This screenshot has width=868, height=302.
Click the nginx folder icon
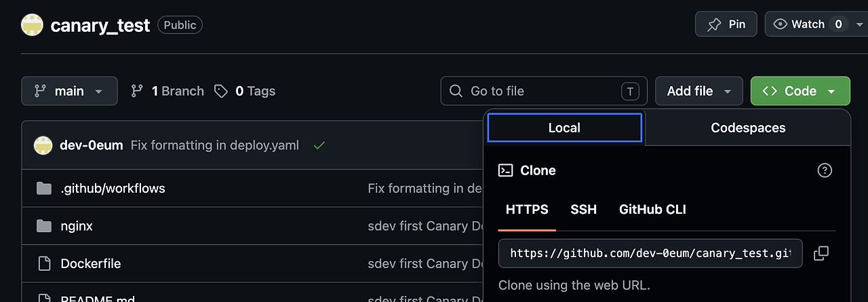tap(44, 226)
